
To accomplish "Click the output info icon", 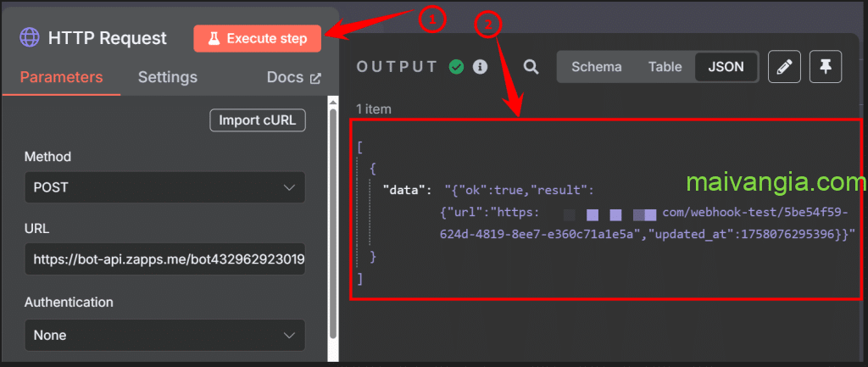I will point(480,67).
